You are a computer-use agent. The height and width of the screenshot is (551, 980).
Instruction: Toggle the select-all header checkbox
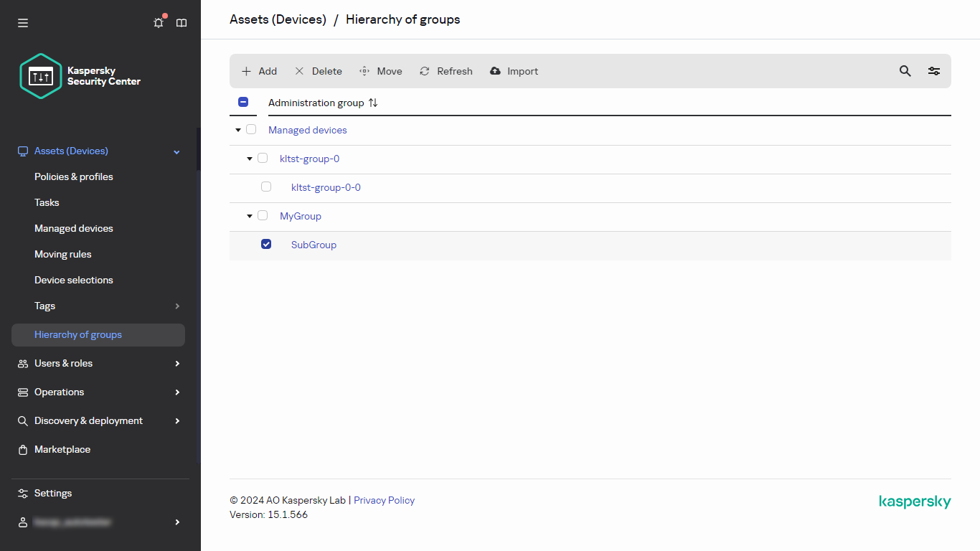[x=243, y=103]
